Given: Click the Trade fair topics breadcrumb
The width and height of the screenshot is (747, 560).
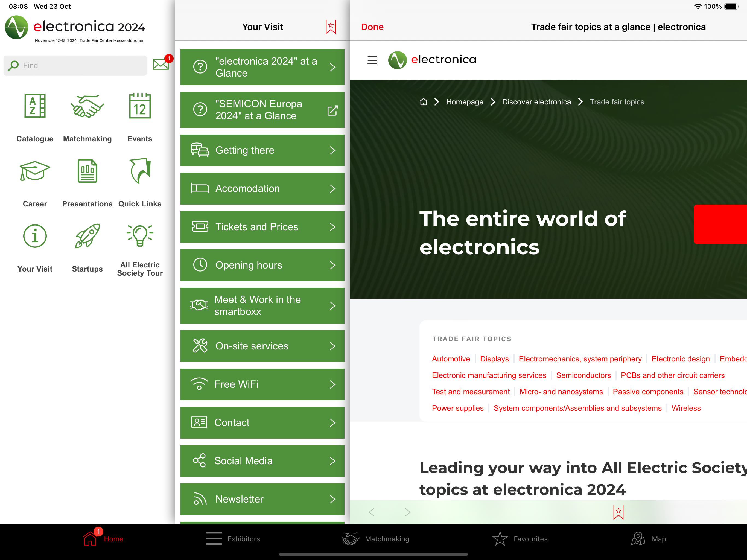Looking at the screenshot, I should (x=617, y=102).
